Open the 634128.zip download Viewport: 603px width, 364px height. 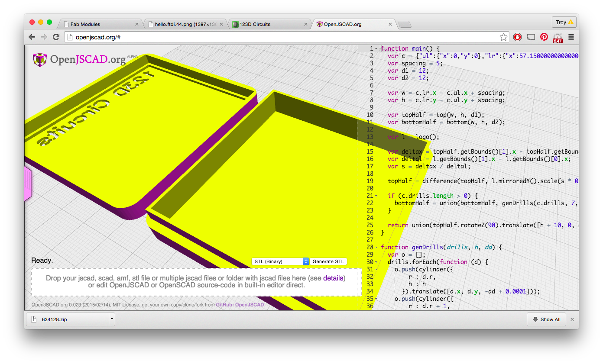click(67, 319)
